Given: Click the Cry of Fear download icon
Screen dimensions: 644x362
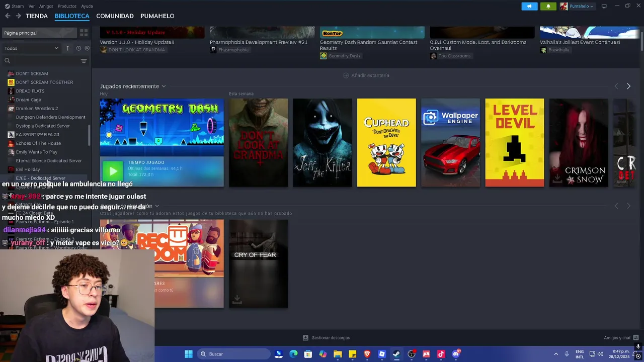Looking at the screenshot, I should (237, 300).
